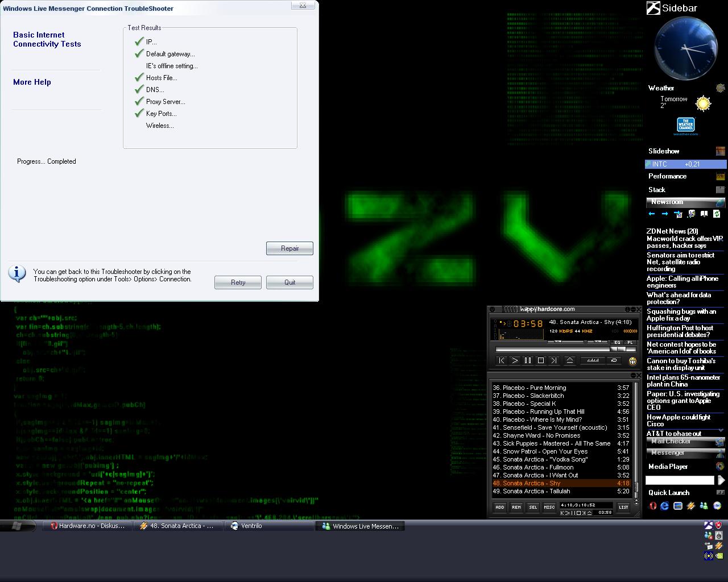
Task: Open Windows Media Player from Quick Launch
Action: [717, 506]
